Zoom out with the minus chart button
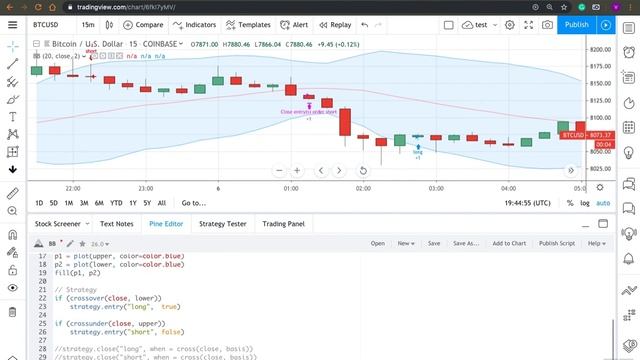Screen dimensions: 640x360 (x=279, y=171)
